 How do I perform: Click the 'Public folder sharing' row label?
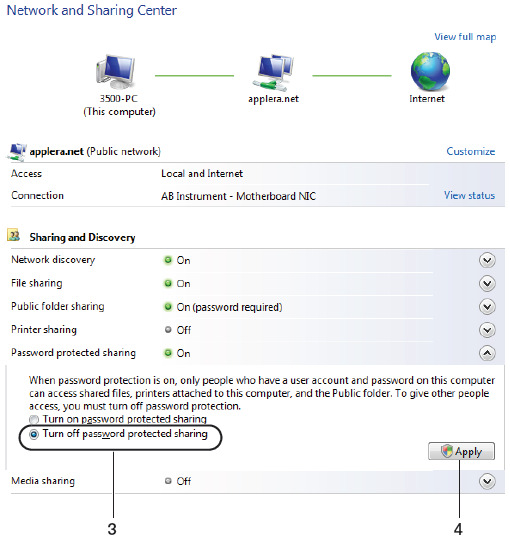(x=58, y=306)
